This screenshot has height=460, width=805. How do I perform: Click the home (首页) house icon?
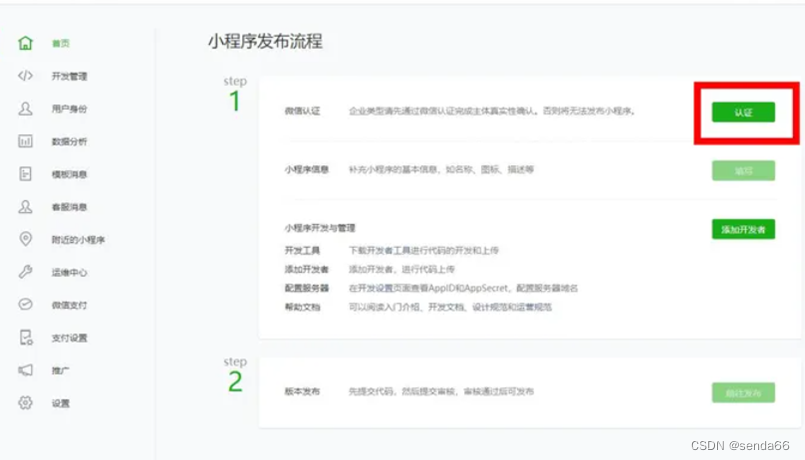(26, 44)
